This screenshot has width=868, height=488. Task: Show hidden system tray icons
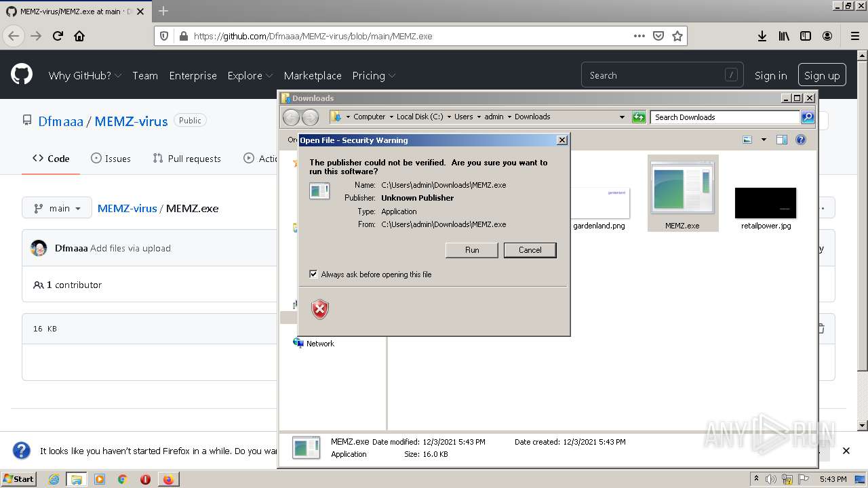(x=756, y=479)
